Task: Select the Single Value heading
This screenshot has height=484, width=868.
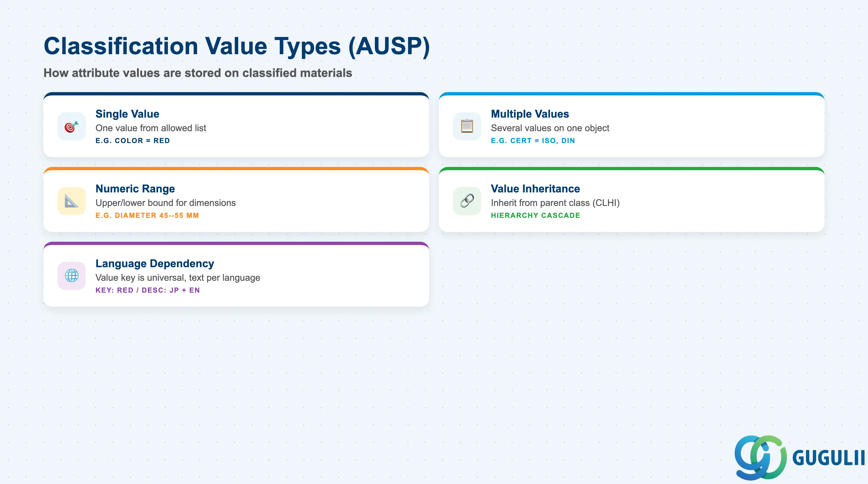Action: click(127, 114)
